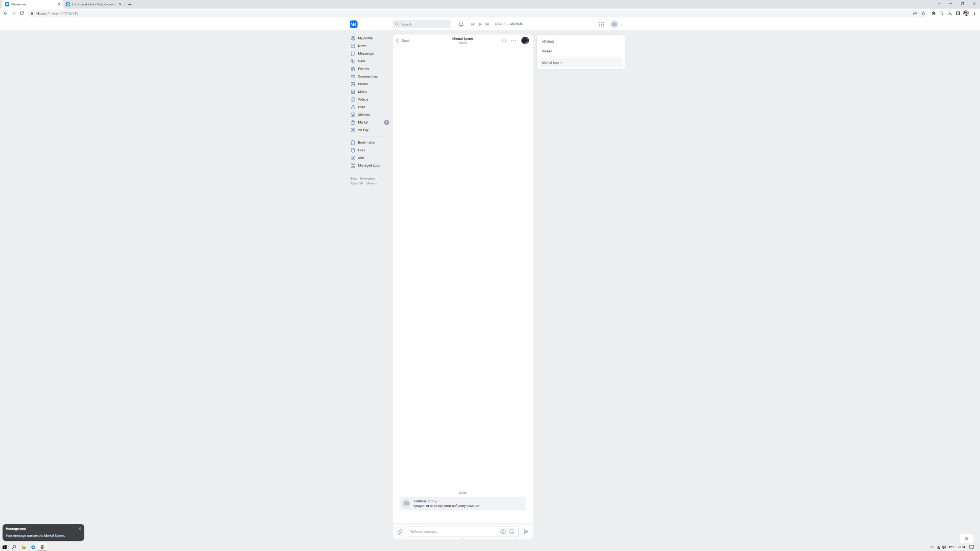Go to the previous track
The height and width of the screenshot is (551, 980).
(473, 24)
